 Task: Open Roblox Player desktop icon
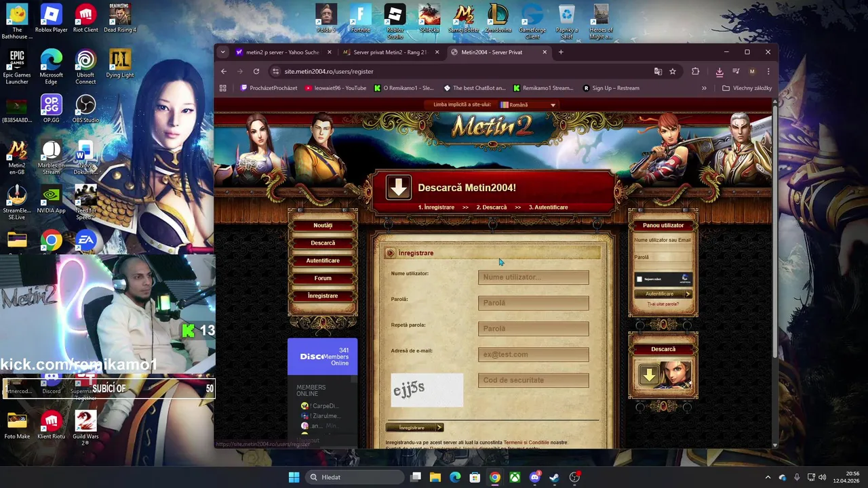pyautogui.click(x=51, y=18)
